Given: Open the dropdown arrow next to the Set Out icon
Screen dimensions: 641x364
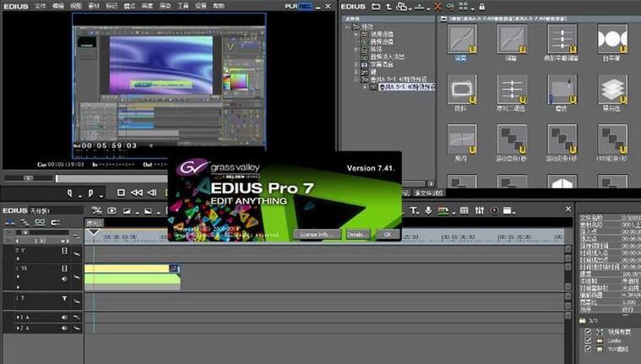Looking at the screenshot, I should [x=100, y=197].
